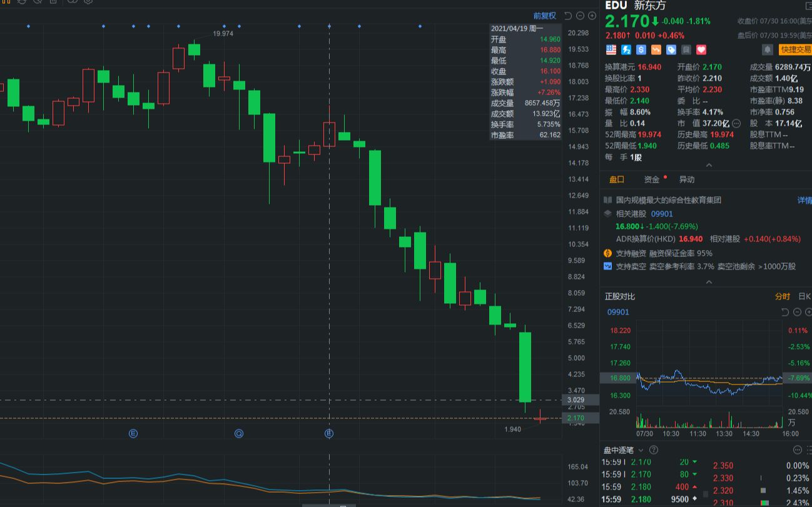Open more options in tick-by-tick panel

coord(797,450)
